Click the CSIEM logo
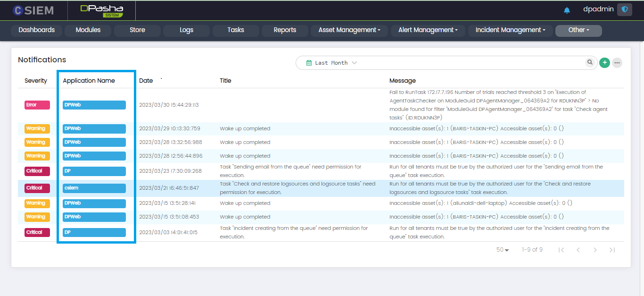The height and width of the screenshot is (296, 644). [33, 10]
